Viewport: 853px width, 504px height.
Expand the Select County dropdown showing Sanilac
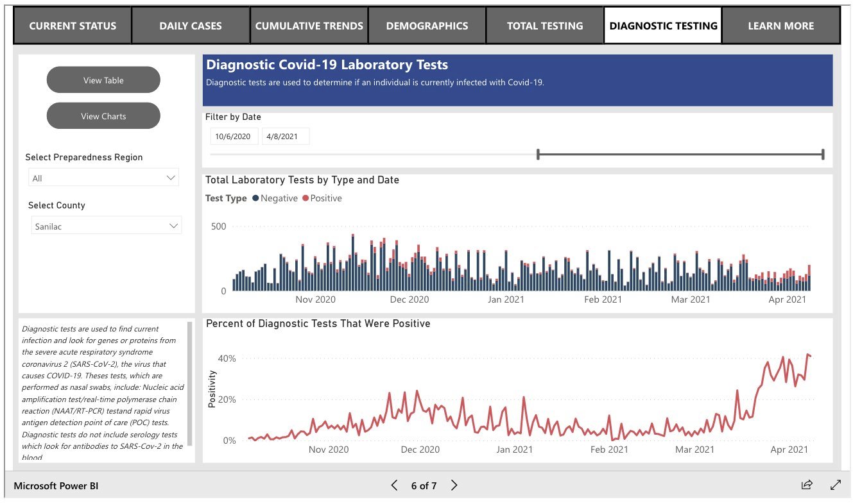pyautogui.click(x=107, y=226)
